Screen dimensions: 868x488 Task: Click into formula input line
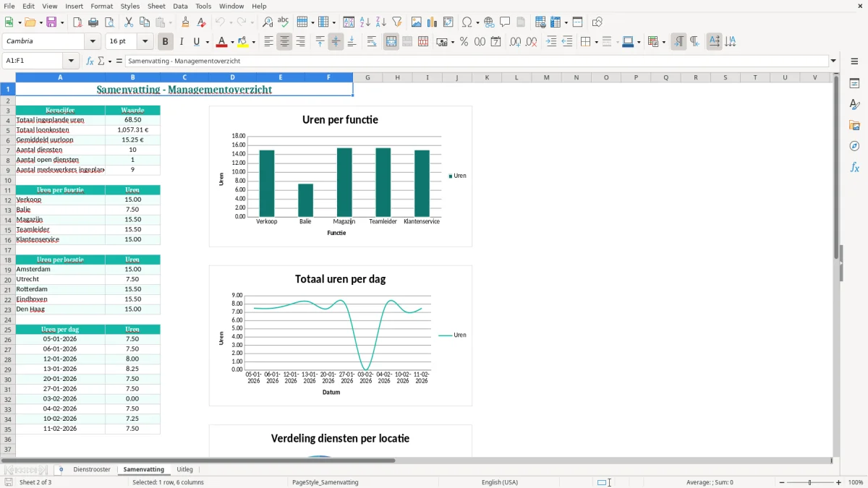pos(477,61)
